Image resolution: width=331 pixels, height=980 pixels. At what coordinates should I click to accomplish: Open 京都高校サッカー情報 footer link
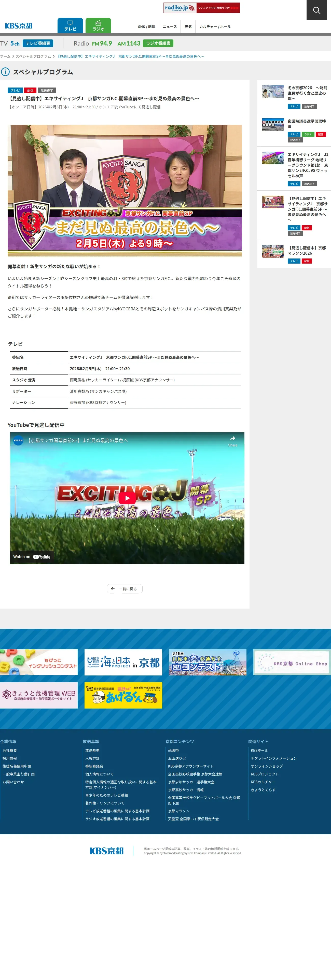186,790
